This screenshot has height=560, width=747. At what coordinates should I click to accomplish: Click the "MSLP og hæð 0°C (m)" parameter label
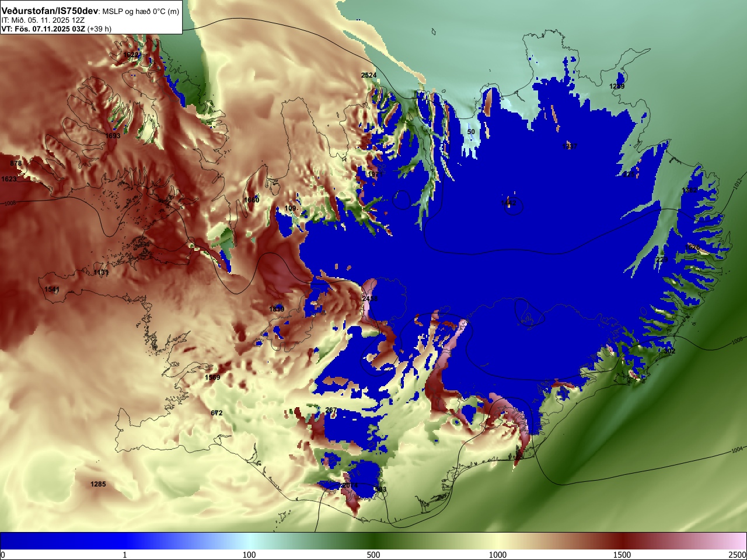click(x=141, y=12)
